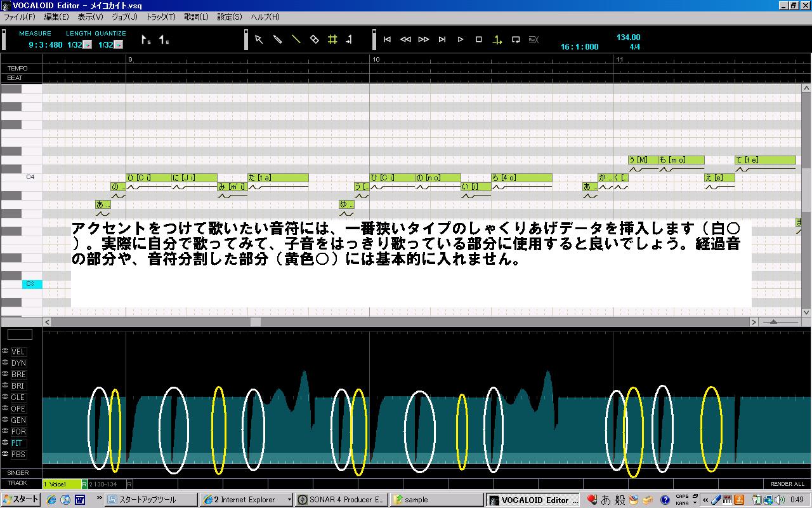Toggle DYN curve visibility eye
The width and height of the screenshot is (812, 508).
click(5, 363)
